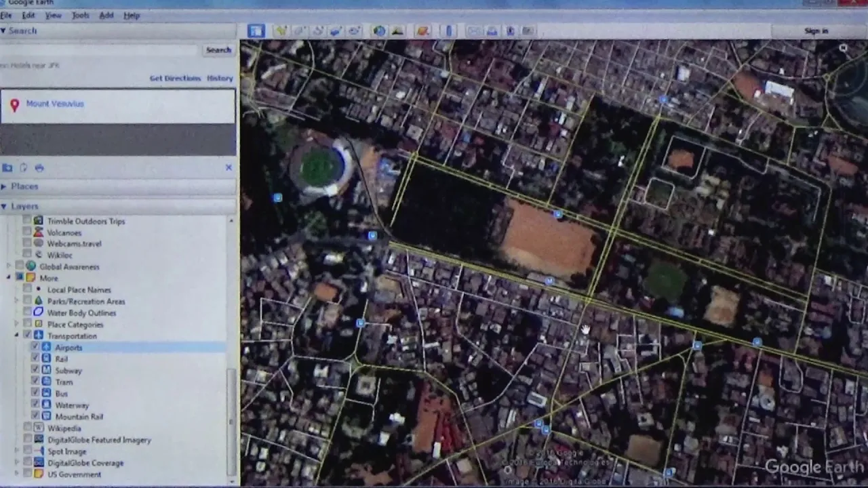Uncheck the Mountain Rail layer checkbox

35,416
